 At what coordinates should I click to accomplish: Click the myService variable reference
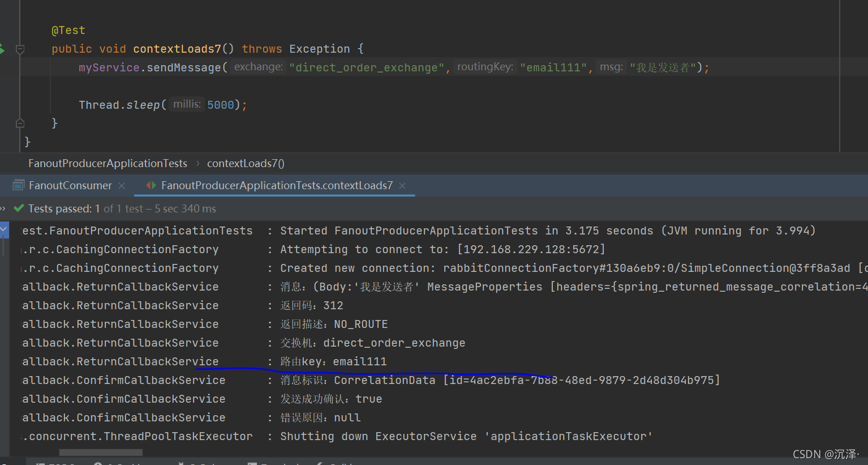(109, 67)
